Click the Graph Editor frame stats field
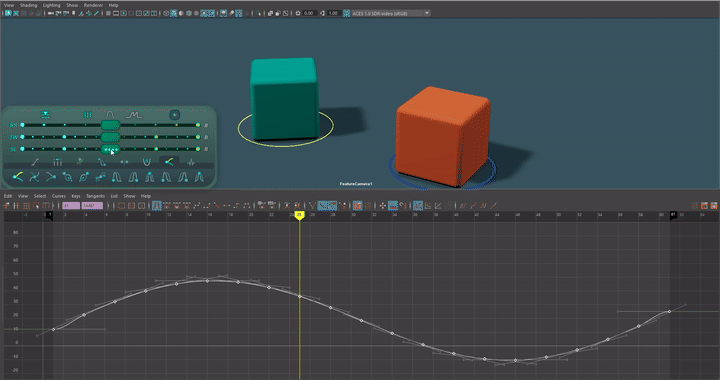The image size is (720, 380). [71, 206]
